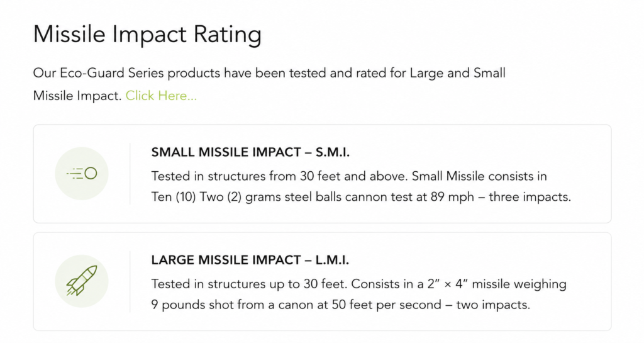Click the small missile steel ball icon

coord(82,173)
